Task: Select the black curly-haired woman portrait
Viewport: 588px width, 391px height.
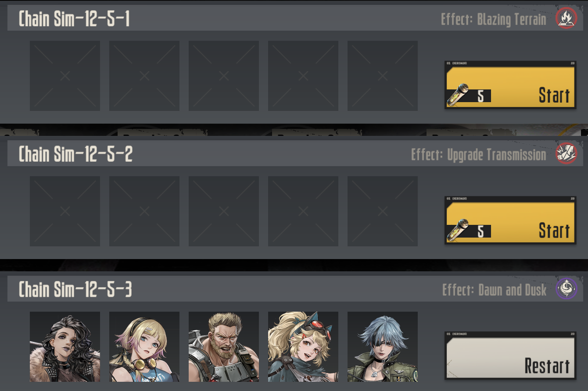Action: pos(65,347)
